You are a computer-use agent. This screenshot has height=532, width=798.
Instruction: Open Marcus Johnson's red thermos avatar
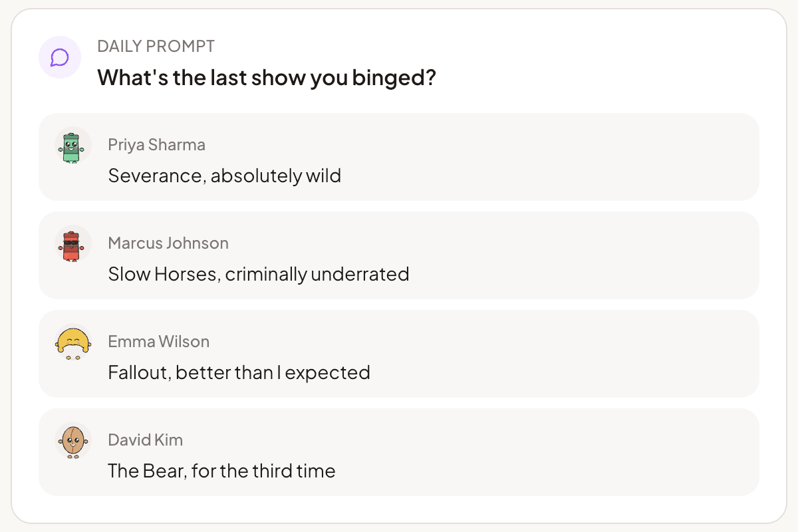tap(72, 244)
